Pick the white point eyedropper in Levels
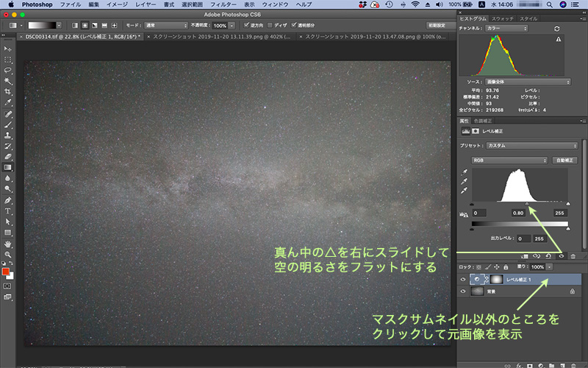 tap(465, 191)
